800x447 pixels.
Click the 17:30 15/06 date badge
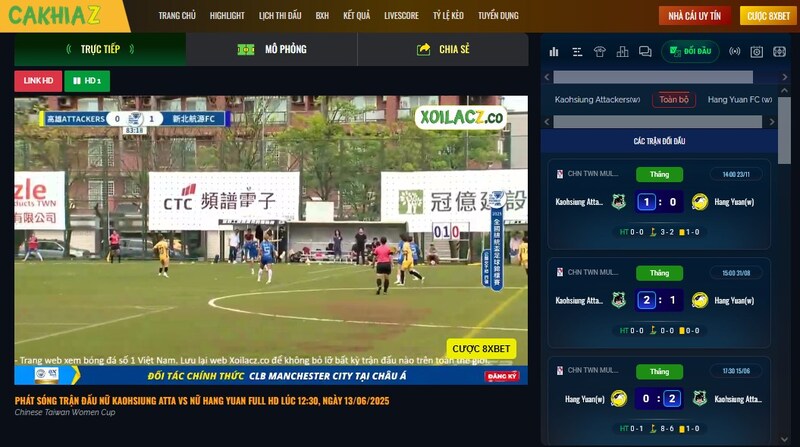click(x=736, y=371)
